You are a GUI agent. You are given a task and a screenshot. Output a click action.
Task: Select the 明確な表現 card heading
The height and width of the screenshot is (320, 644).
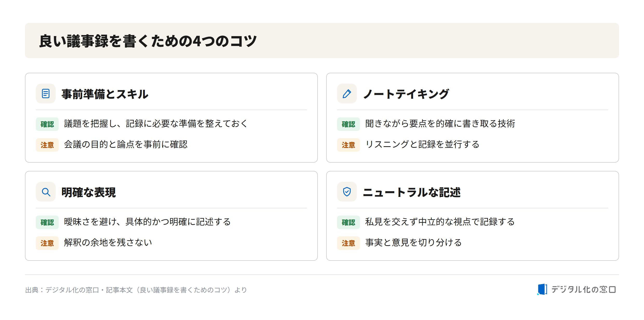(x=89, y=192)
